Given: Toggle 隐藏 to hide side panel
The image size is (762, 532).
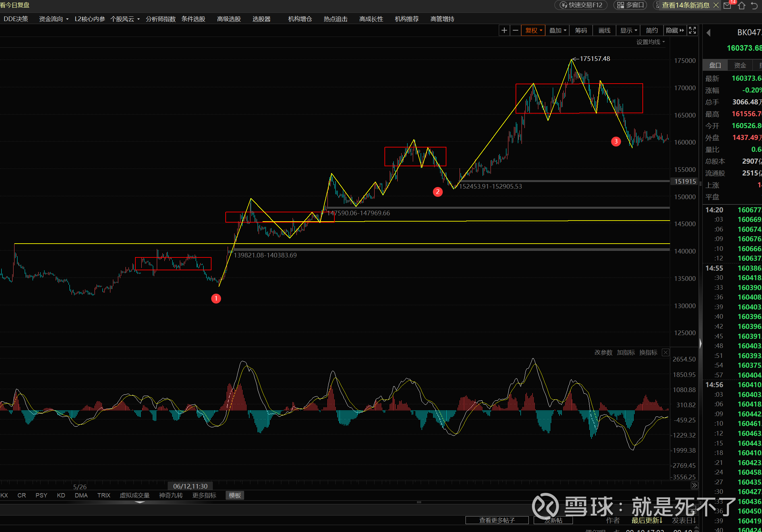Looking at the screenshot, I should [x=675, y=31].
